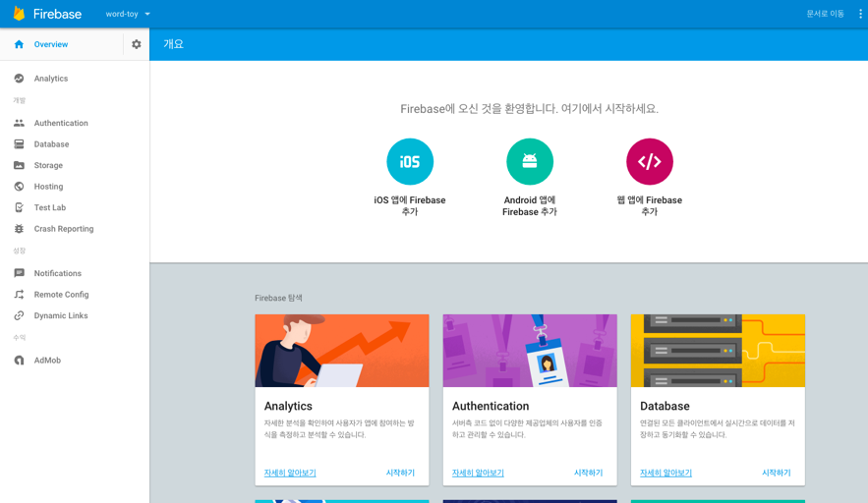Open Crash Reporting in the sidebar

pos(64,229)
